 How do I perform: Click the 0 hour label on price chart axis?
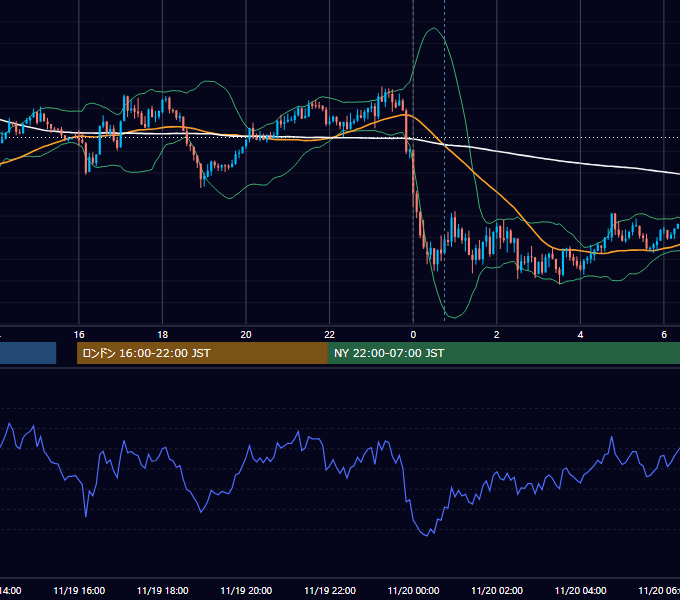[413, 335]
